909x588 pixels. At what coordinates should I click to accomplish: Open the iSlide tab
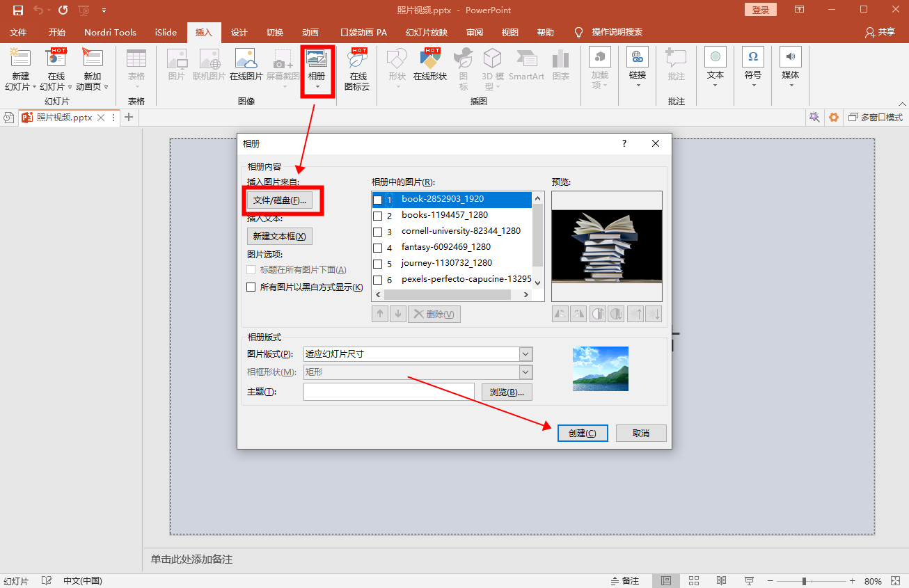click(x=166, y=33)
